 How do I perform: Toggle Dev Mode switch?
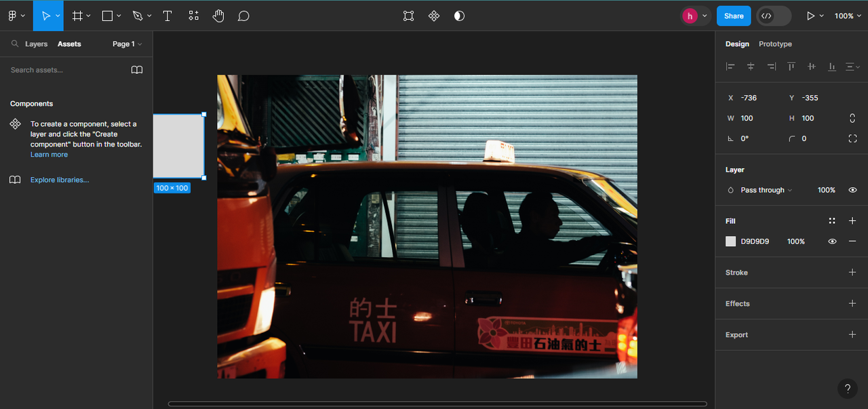[x=774, y=16]
